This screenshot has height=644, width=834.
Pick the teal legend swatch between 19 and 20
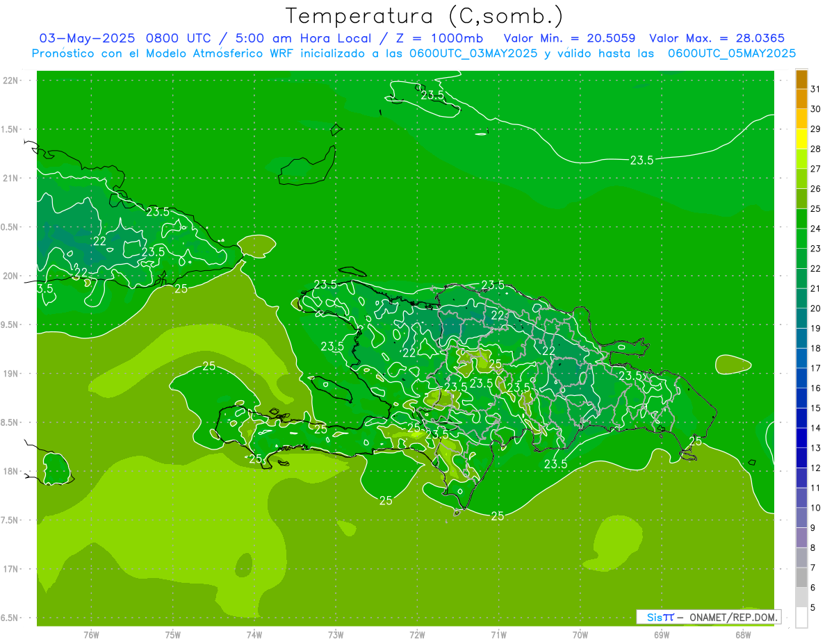801,318
